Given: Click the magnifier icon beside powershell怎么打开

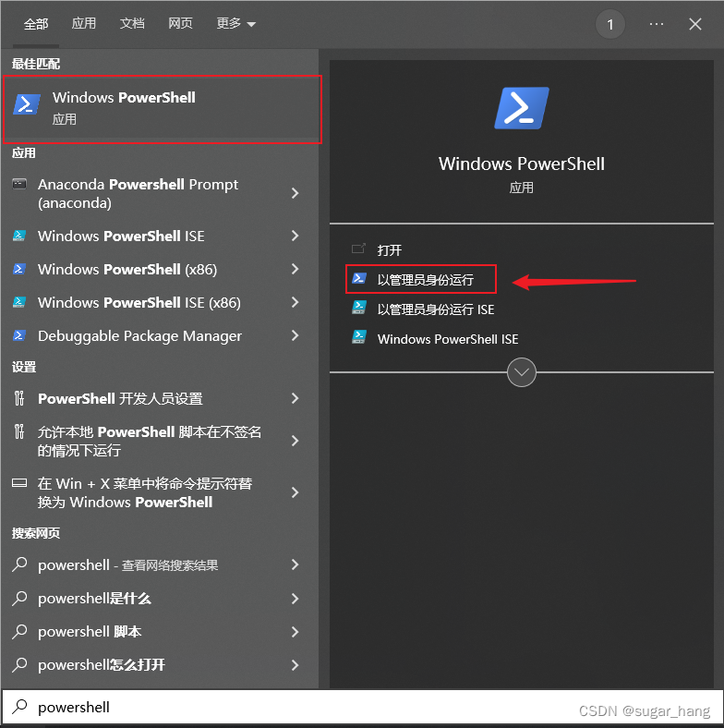Looking at the screenshot, I should [19, 665].
